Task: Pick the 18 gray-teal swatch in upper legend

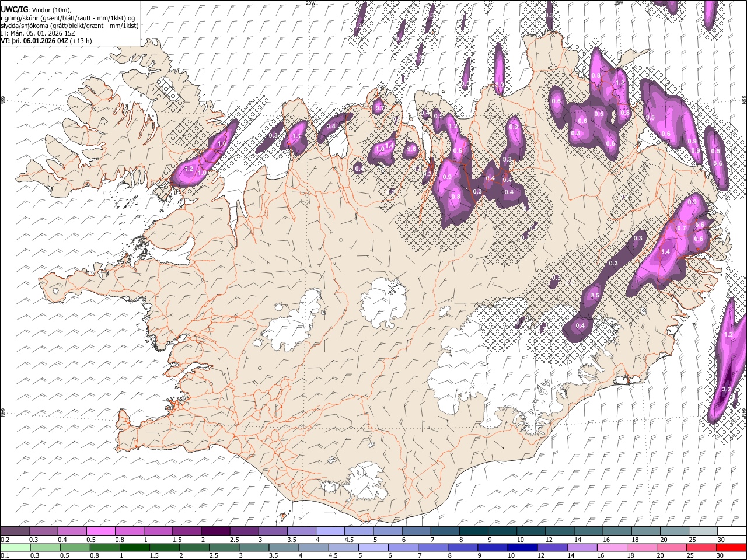Action: (x=645, y=531)
